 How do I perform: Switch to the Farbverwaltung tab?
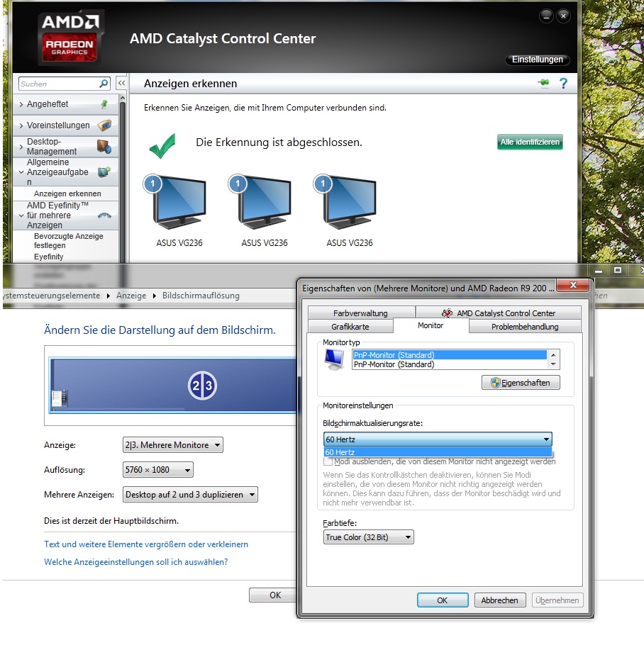360,313
